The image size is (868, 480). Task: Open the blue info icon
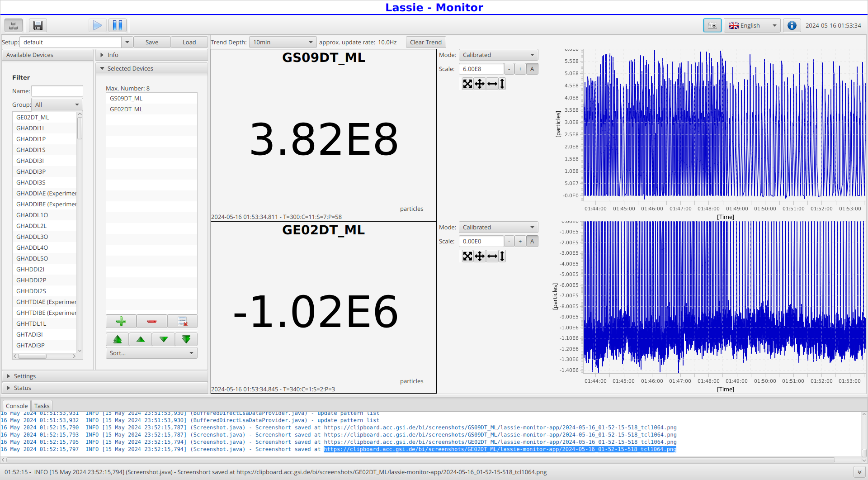(x=792, y=25)
